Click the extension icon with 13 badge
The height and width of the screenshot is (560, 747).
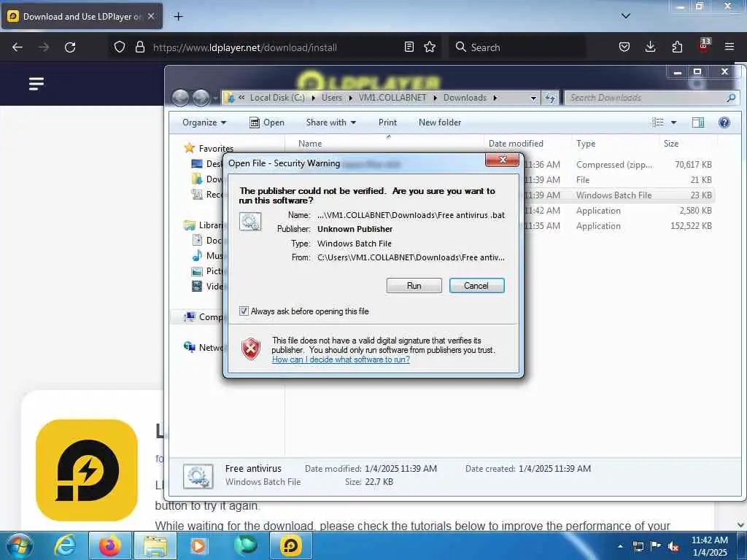point(704,46)
